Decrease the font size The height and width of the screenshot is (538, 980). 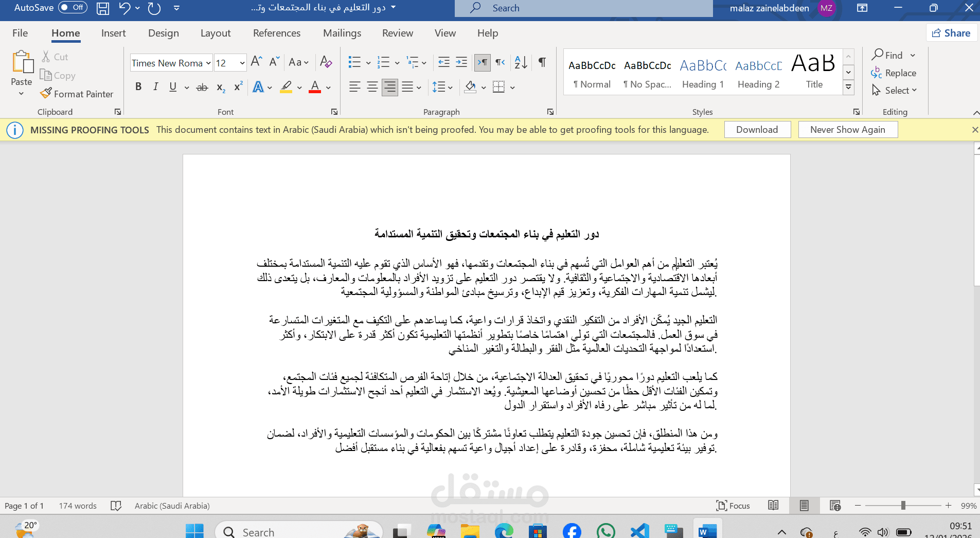pyautogui.click(x=275, y=62)
